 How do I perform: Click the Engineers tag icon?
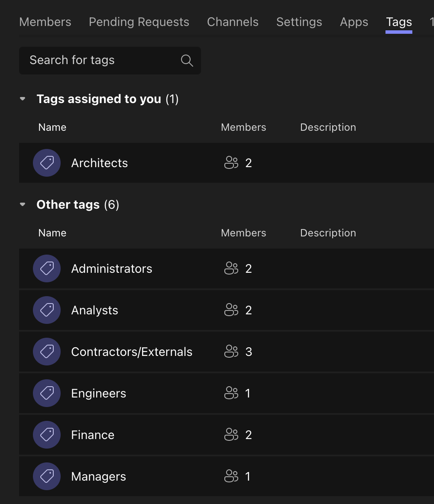click(47, 393)
